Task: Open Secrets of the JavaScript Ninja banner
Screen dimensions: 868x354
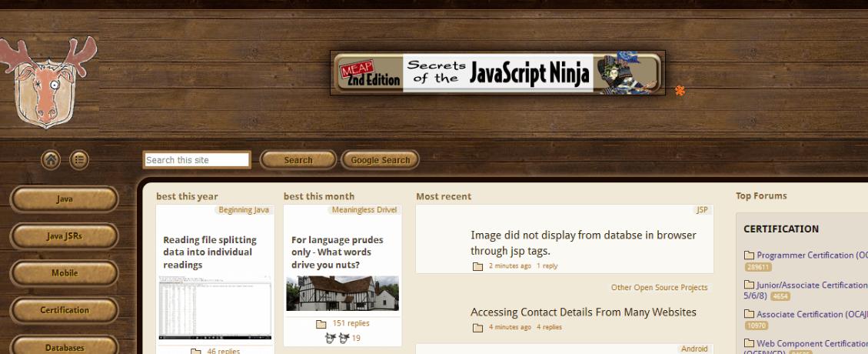Action: pyautogui.click(x=497, y=73)
